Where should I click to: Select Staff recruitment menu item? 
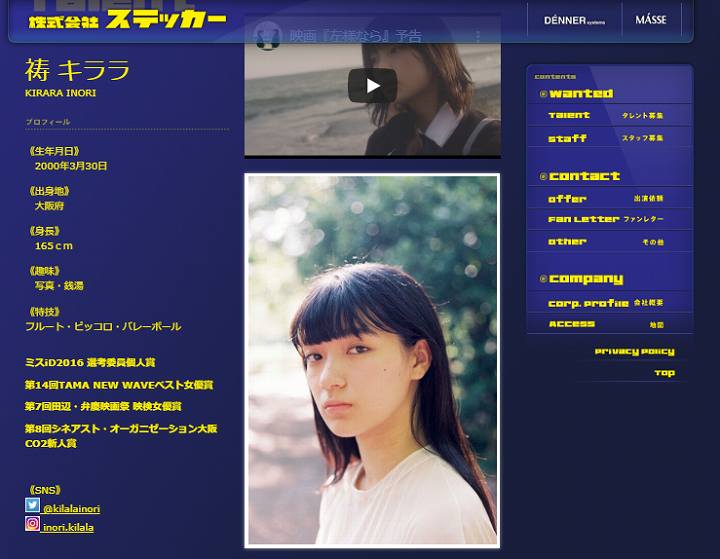click(x=606, y=139)
